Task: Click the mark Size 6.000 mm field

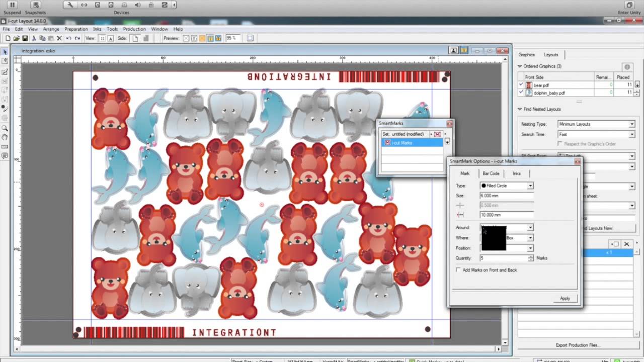Action: pyautogui.click(x=507, y=196)
